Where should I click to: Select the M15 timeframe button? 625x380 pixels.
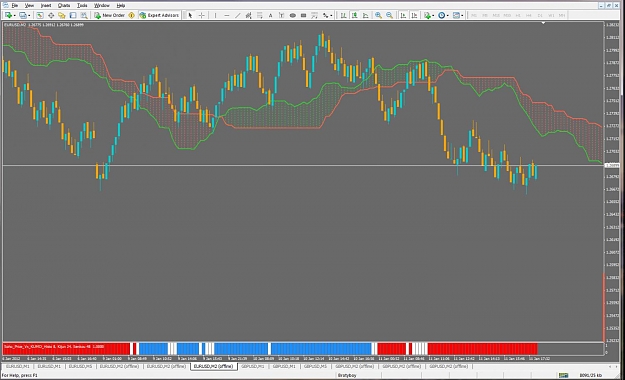point(496,15)
